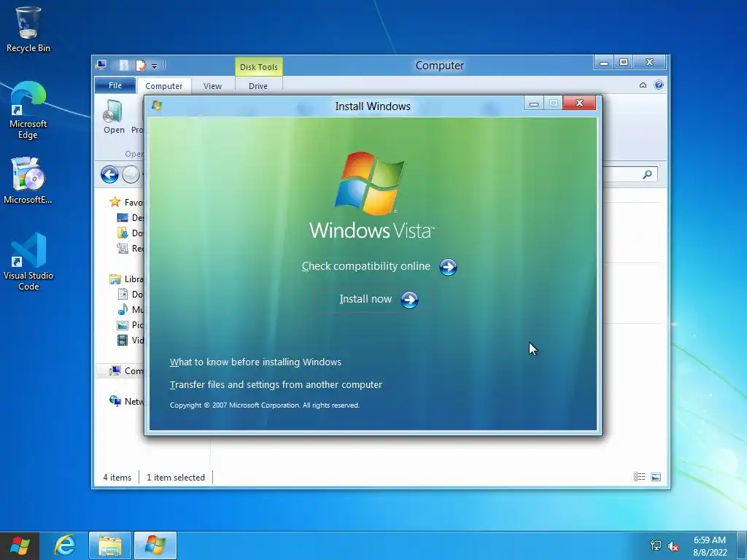Click Transfer files and settings from another computer
Screen dimensions: 747x560
tap(276, 384)
